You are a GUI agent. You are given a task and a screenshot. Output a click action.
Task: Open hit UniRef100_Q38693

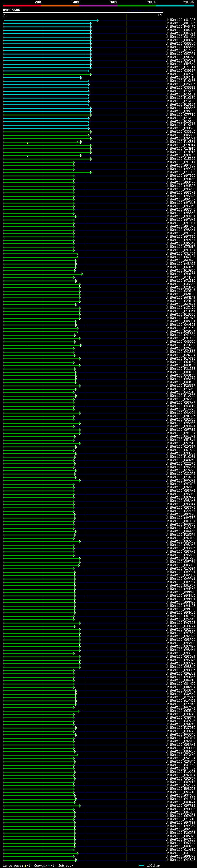click(180, 128)
